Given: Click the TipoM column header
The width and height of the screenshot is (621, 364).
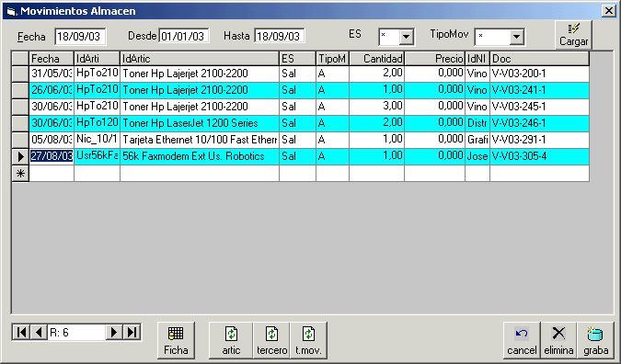Looking at the screenshot, I should coord(332,59).
